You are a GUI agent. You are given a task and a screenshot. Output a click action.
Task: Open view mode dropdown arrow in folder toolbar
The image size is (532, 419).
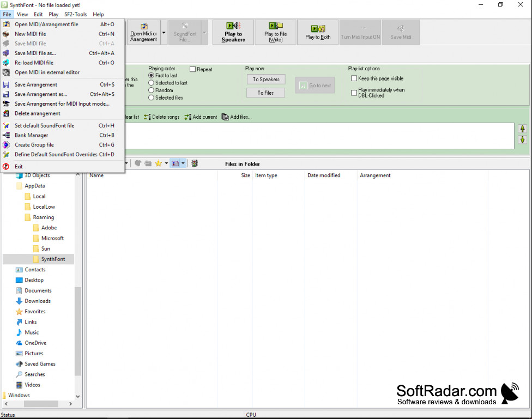(x=183, y=163)
